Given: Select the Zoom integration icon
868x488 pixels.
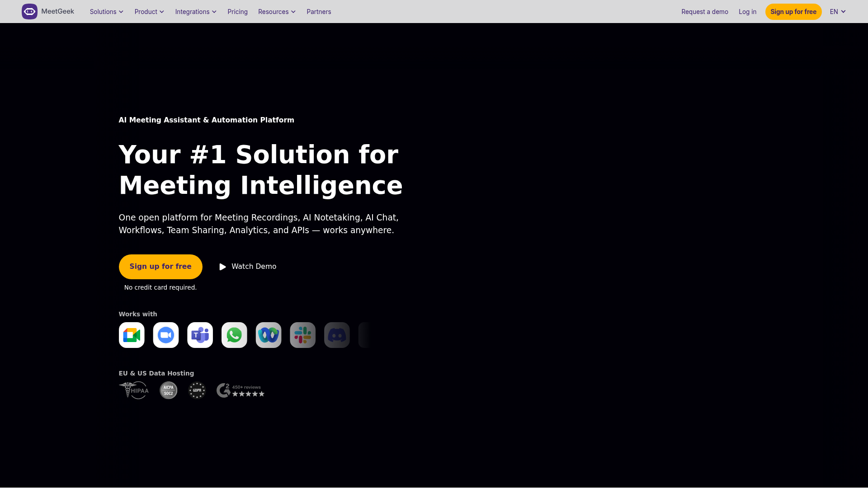Looking at the screenshot, I should pos(165,335).
